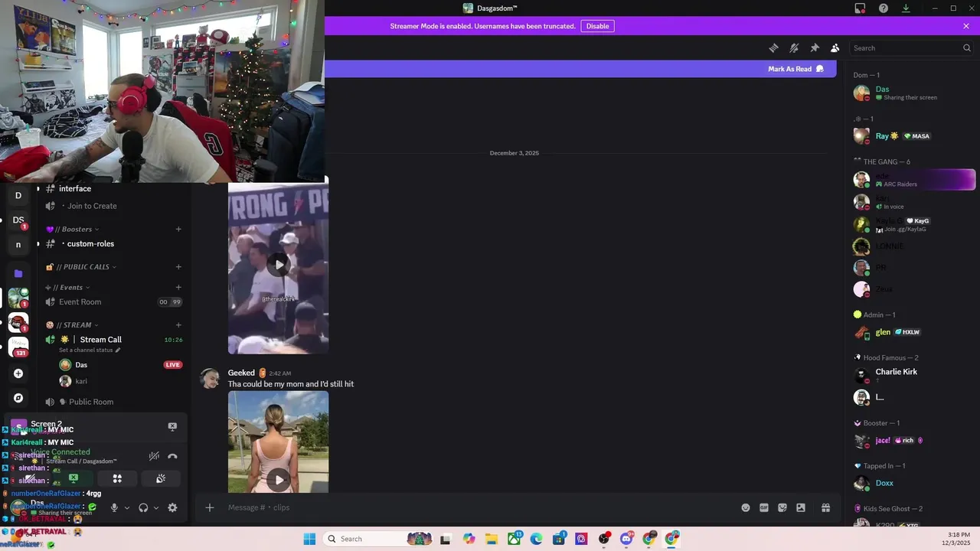Select the server with 131 badge
Image resolution: width=980 pixels, height=551 pixels.
18,347
